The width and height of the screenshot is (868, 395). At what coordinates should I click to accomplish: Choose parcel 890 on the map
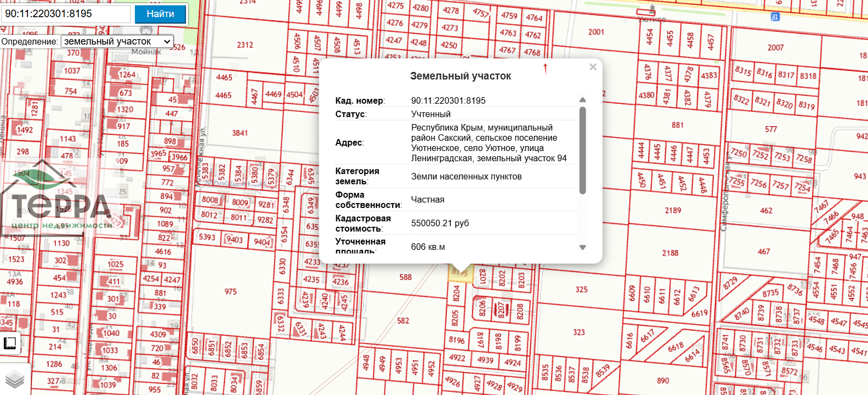pyautogui.click(x=663, y=380)
